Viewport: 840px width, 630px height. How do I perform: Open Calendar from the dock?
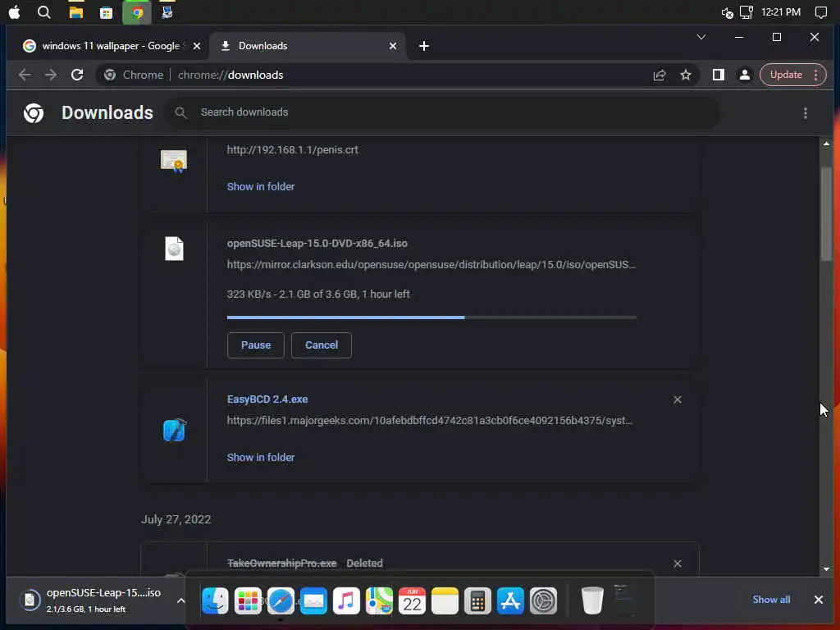pyautogui.click(x=412, y=600)
